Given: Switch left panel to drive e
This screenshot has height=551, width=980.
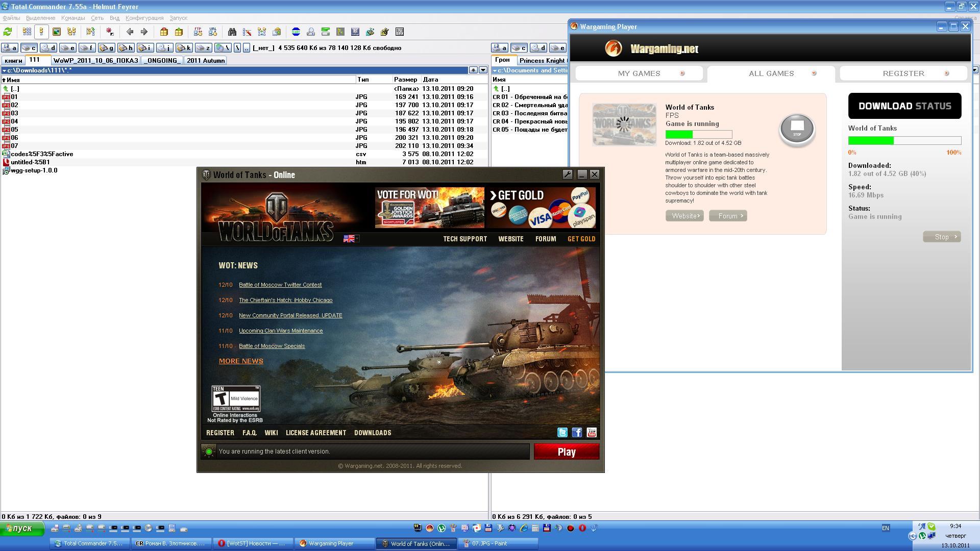Looking at the screenshot, I should pyautogui.click(x=68, y=48).
